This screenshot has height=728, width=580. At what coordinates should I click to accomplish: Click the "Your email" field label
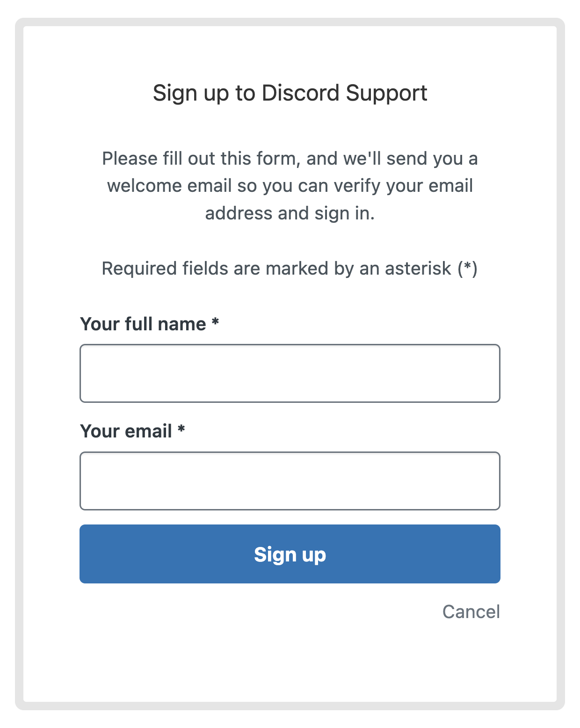126,431
